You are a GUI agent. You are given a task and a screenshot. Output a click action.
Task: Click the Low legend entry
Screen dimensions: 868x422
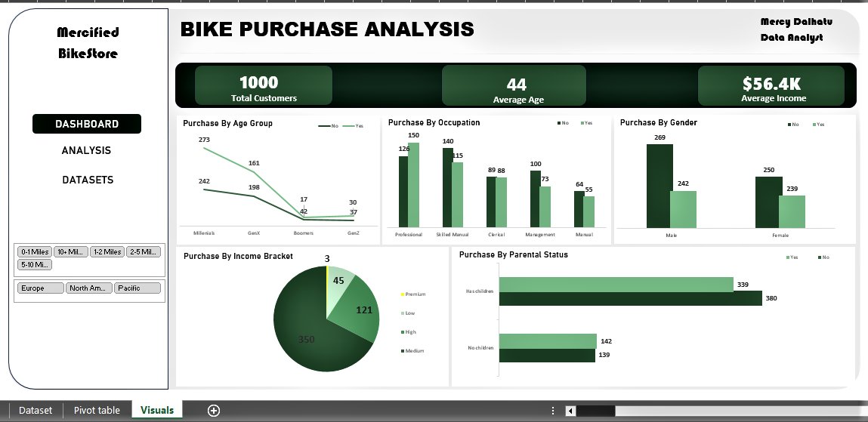tap(407, 313)
